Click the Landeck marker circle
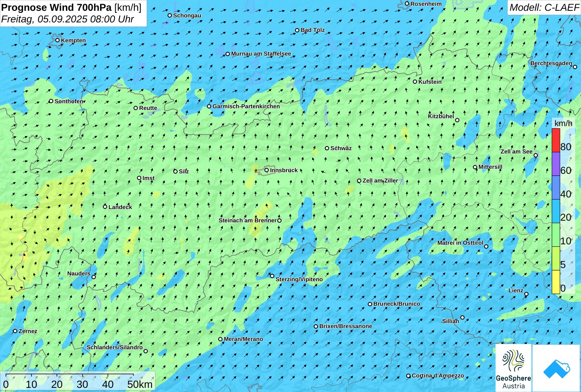 105,207
